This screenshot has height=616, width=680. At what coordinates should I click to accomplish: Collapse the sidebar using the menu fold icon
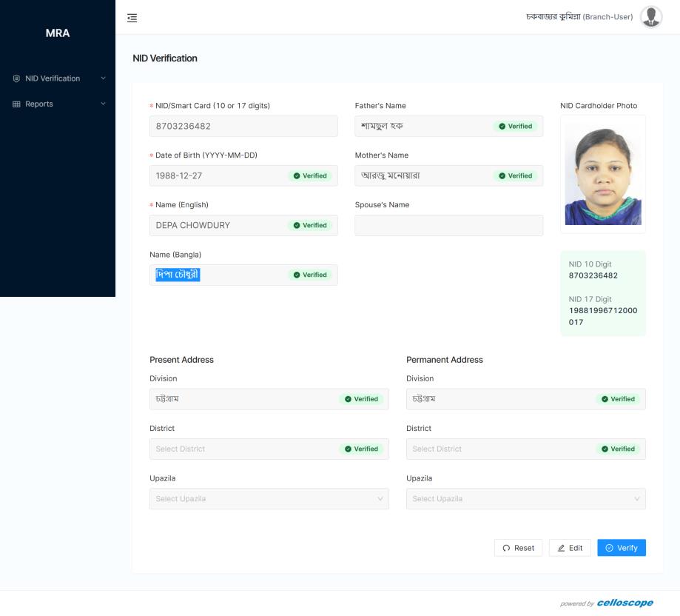coord(132,18)
